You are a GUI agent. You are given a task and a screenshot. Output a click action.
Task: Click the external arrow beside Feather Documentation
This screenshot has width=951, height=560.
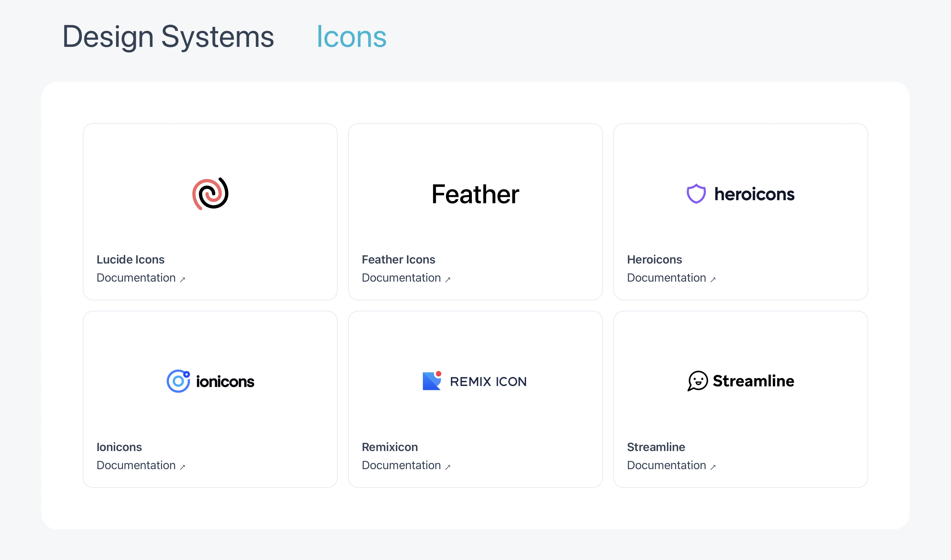(448, 280)
